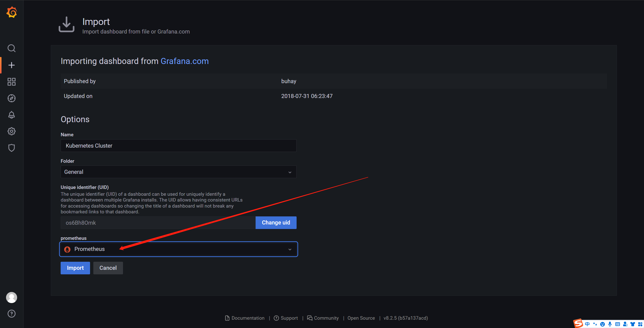The width and height of the screenshot is (644, 328).
Task: Click the blue Import button
Action: click(75, 268)
